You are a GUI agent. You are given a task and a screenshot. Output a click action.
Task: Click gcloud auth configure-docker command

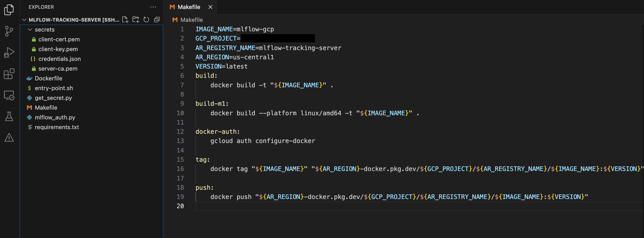coord(263,141)
